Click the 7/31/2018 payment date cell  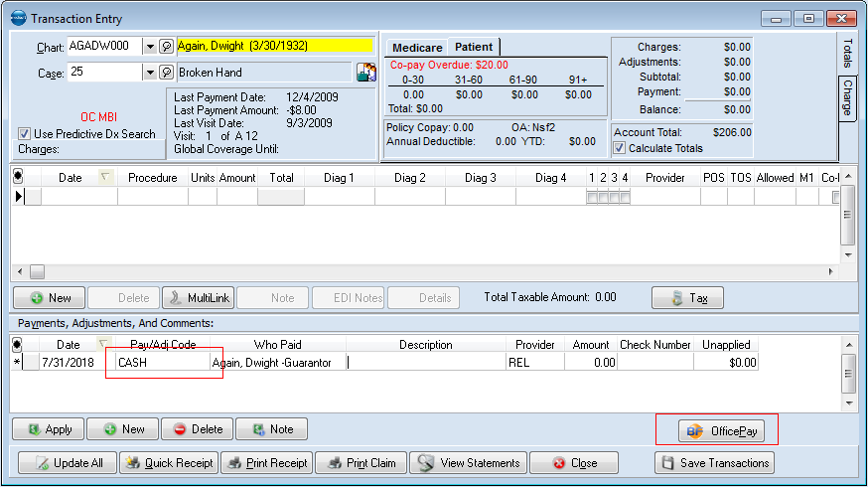[x=77, y=363]
